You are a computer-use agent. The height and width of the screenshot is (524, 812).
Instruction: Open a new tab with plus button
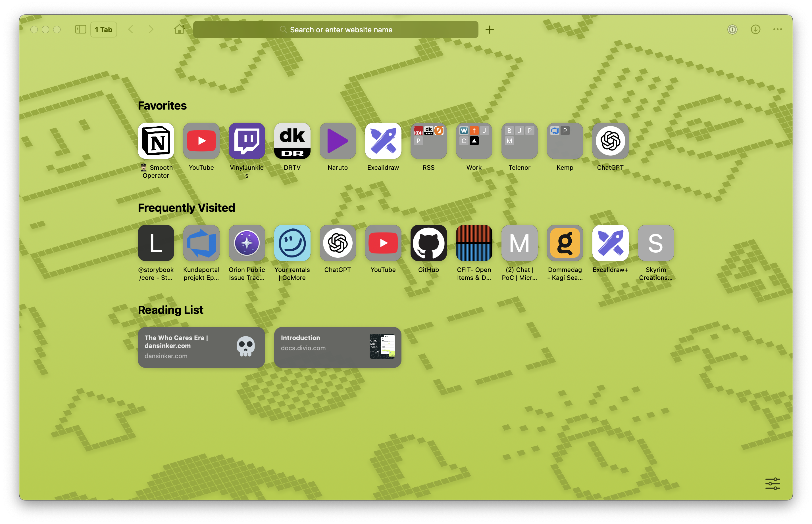point(489,30)
